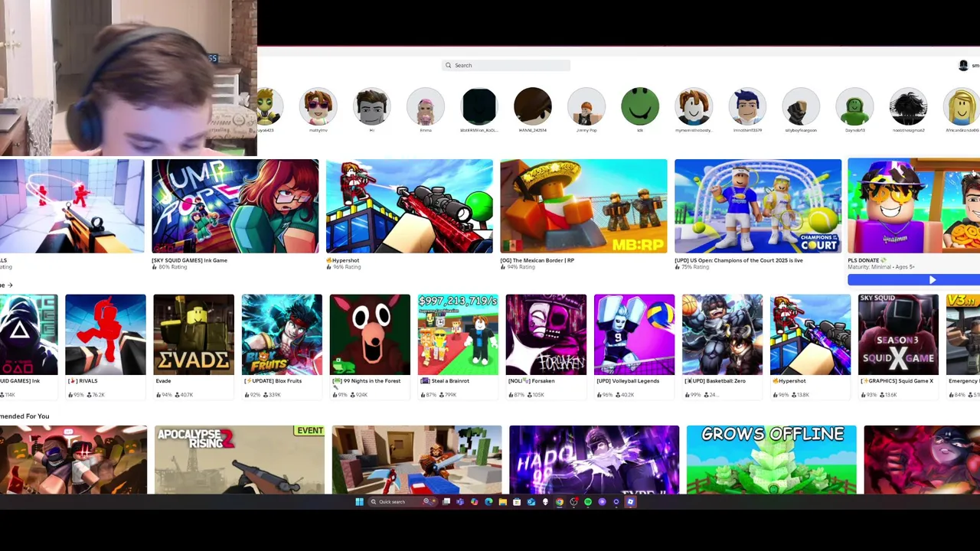Open sillyboyfeargoon friend avatar
Screen dimensions: 980x551
(801, 106)
